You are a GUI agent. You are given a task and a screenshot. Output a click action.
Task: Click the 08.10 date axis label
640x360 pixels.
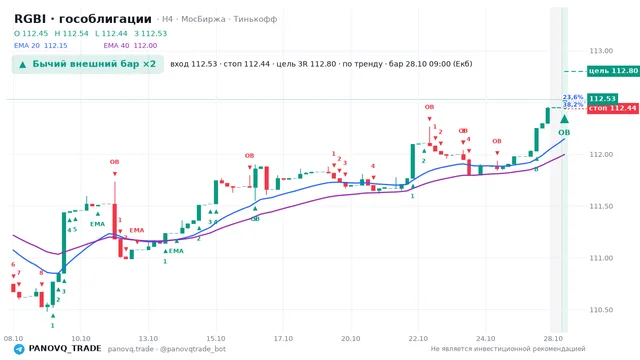tap(13, 338)
